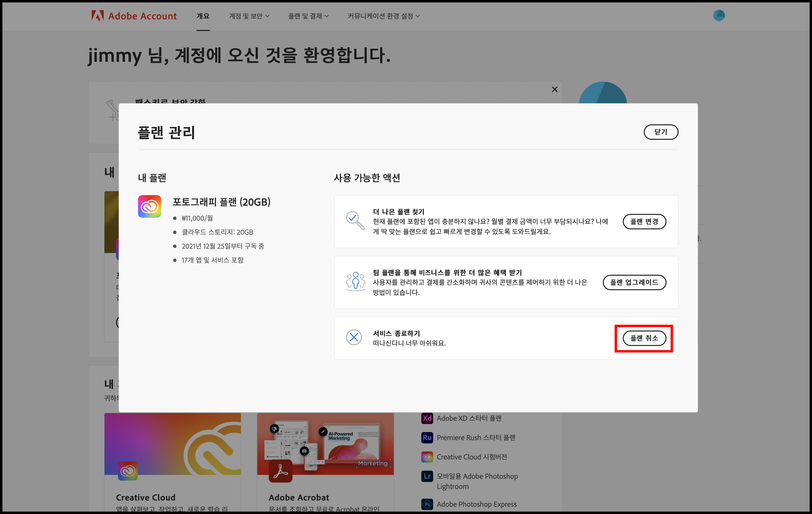Click the Creative Cloud icon beside 포토그래피 플랜

tap(149, 206)
